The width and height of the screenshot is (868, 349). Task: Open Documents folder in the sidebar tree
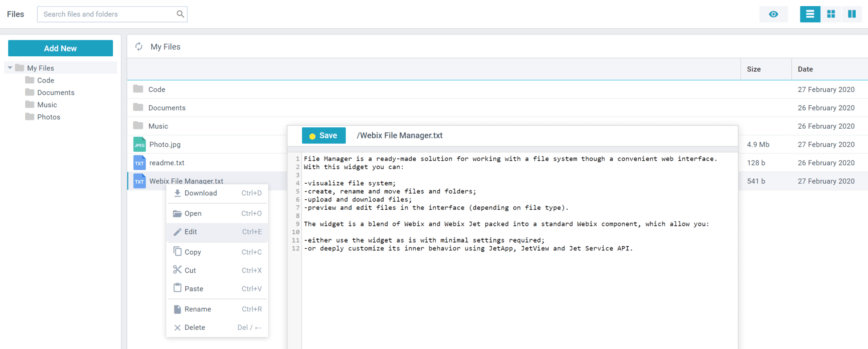point(56,92)
